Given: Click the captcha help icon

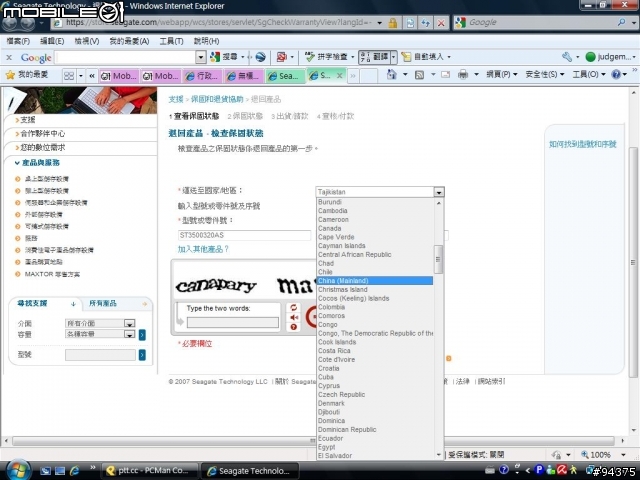Looking at the screenshot, I should 293,327.
